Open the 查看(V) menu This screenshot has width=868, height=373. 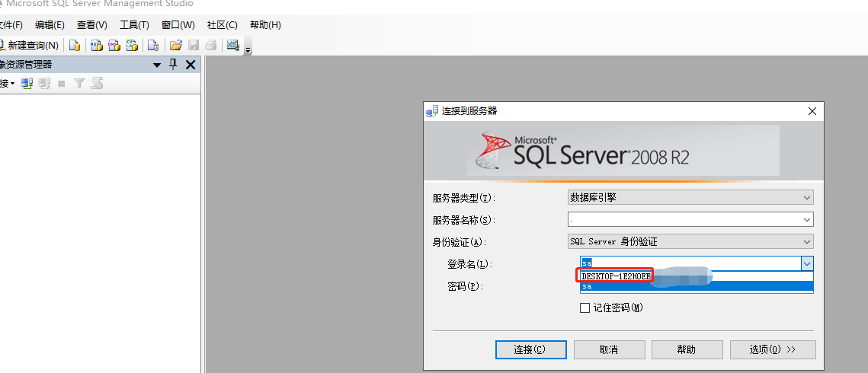92,25
